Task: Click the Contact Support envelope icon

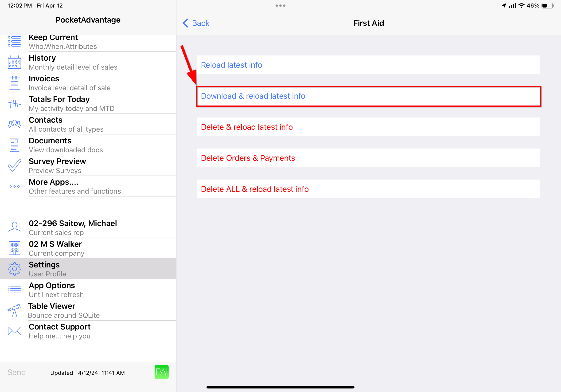Action: click(14, 331)
